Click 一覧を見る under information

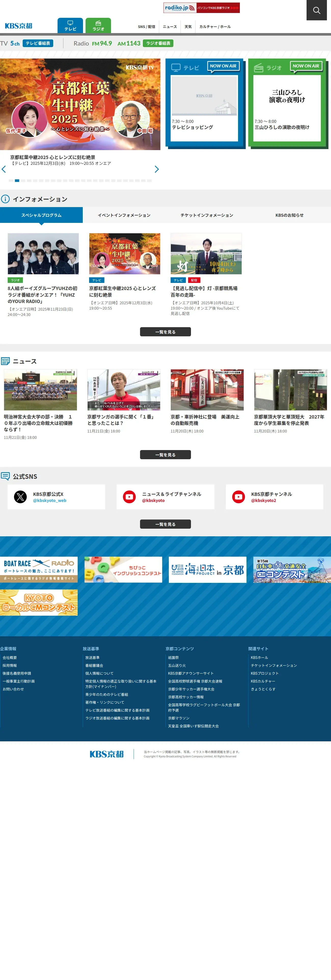(x=165, y=332)
